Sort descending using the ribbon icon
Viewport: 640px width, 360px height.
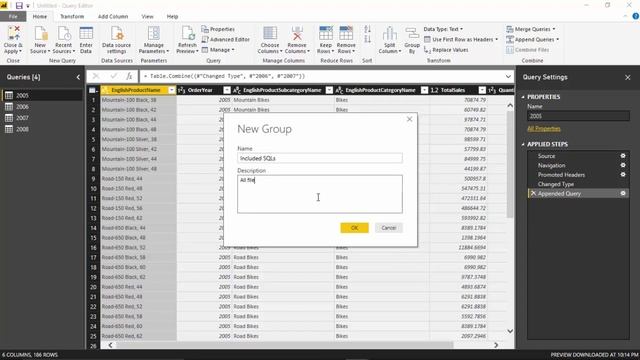coord(367,39)
